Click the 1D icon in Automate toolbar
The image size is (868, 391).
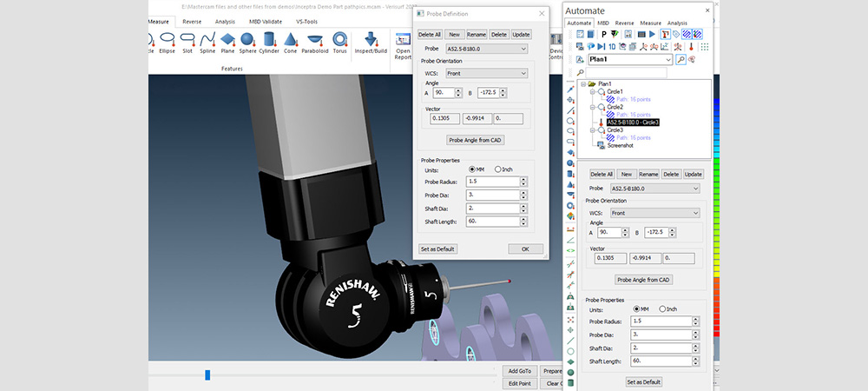(x=612, y=47)
